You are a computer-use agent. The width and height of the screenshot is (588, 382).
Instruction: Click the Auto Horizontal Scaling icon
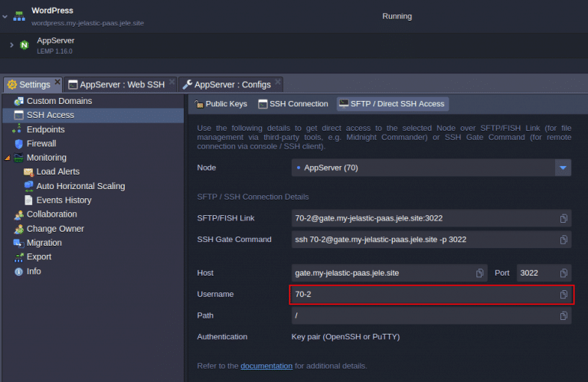[28, 186]
